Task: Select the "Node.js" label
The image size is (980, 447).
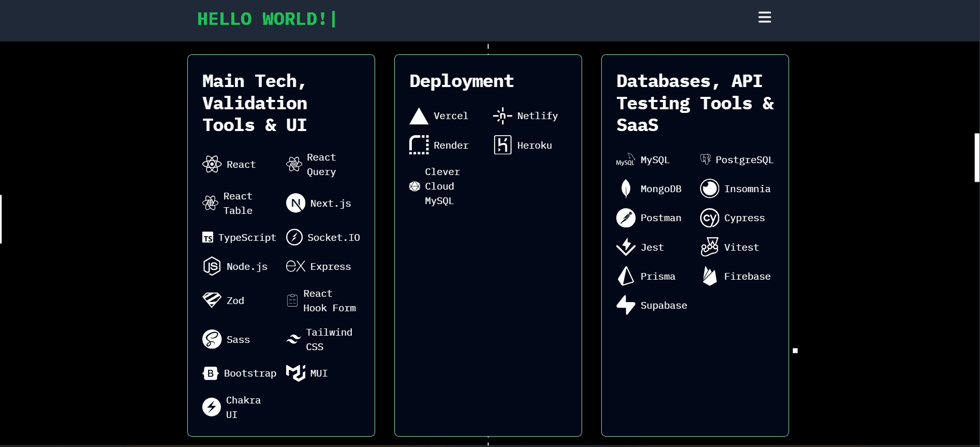Action: (x=247, y=266)
